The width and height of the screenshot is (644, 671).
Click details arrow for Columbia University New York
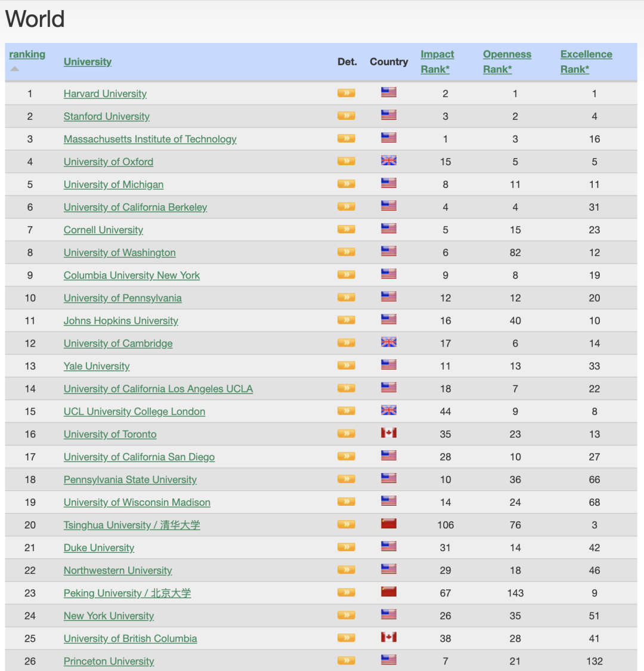click(x=346, y=274)
